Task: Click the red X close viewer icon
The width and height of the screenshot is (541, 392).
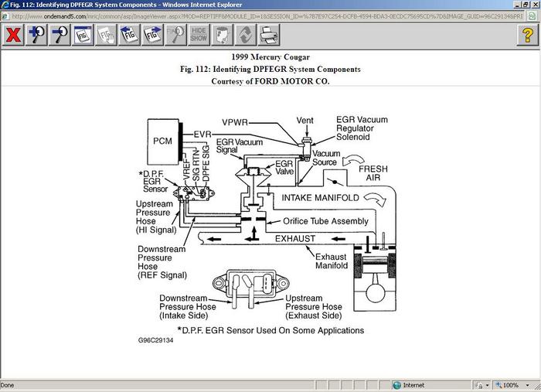Action: tap(13, 35)
